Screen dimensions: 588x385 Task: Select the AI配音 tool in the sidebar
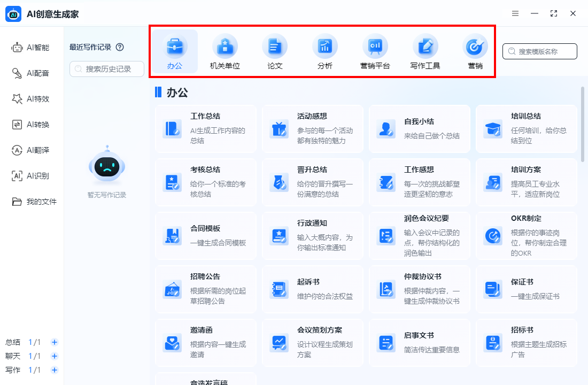tap(30, 73)
